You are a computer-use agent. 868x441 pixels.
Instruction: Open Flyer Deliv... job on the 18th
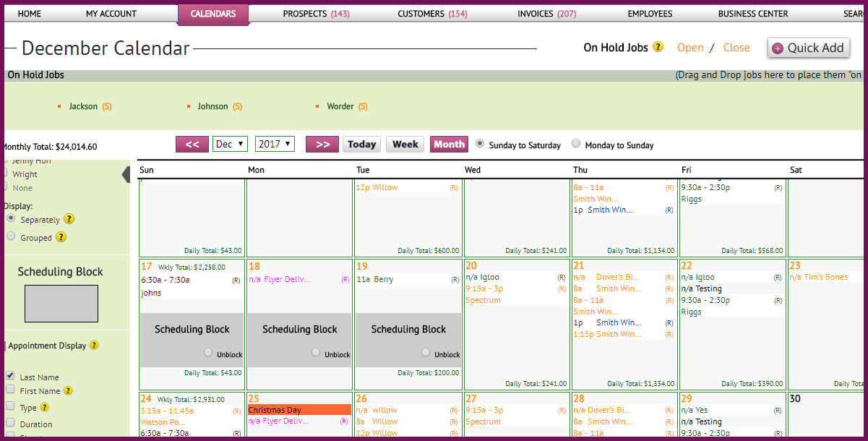(x=279, y=280)
